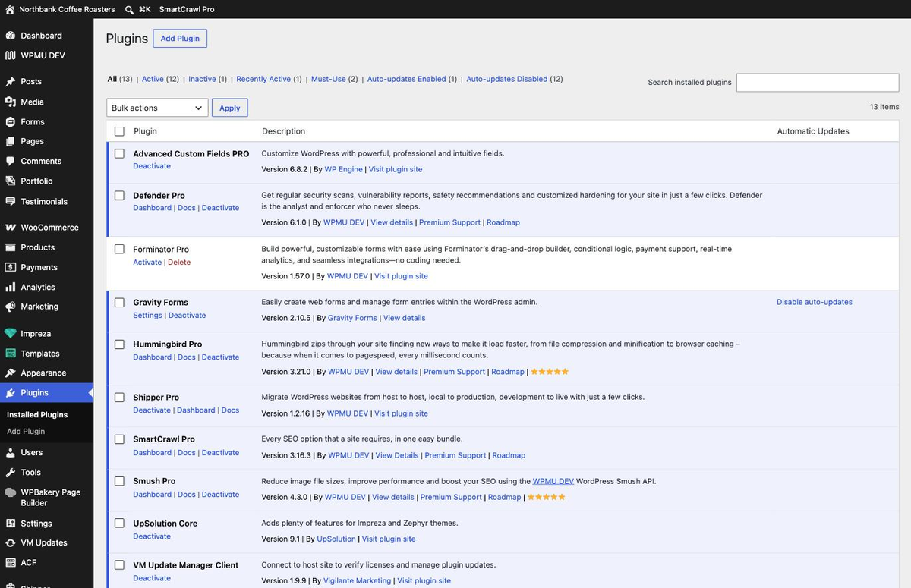Open Shipper Pro Docs link

tap(230, 410)
